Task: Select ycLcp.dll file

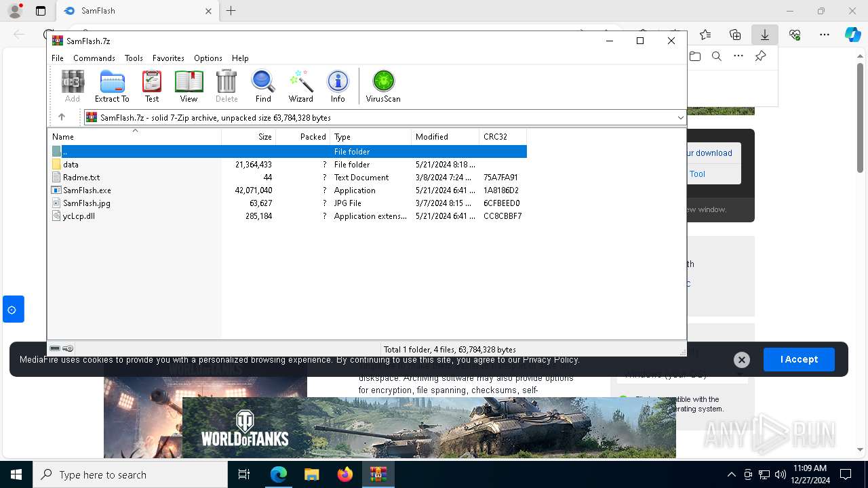Action: pyautogui.click(x=287, y=216)
